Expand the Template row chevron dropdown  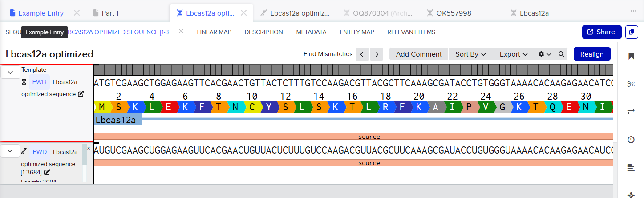11,72
